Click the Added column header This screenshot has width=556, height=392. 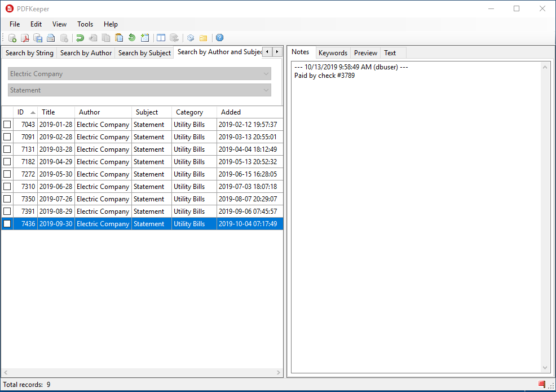(250, 112)
